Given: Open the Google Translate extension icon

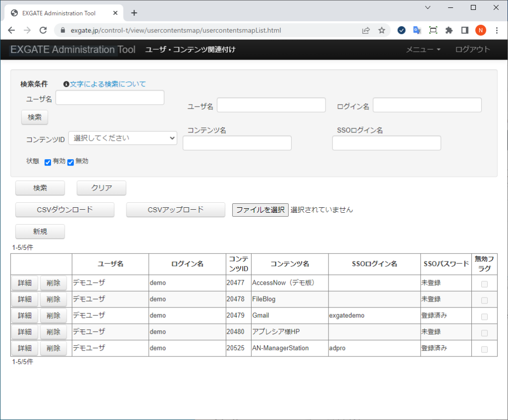Looking at the screenshot, I should pos(417,30).
